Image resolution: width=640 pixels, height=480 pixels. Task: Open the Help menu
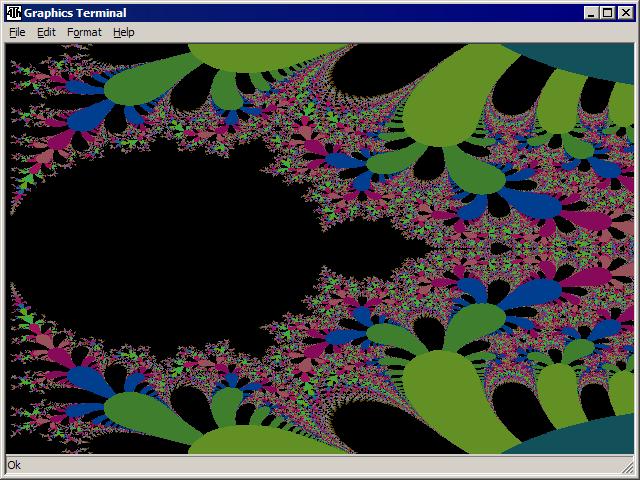click(123, 32)
